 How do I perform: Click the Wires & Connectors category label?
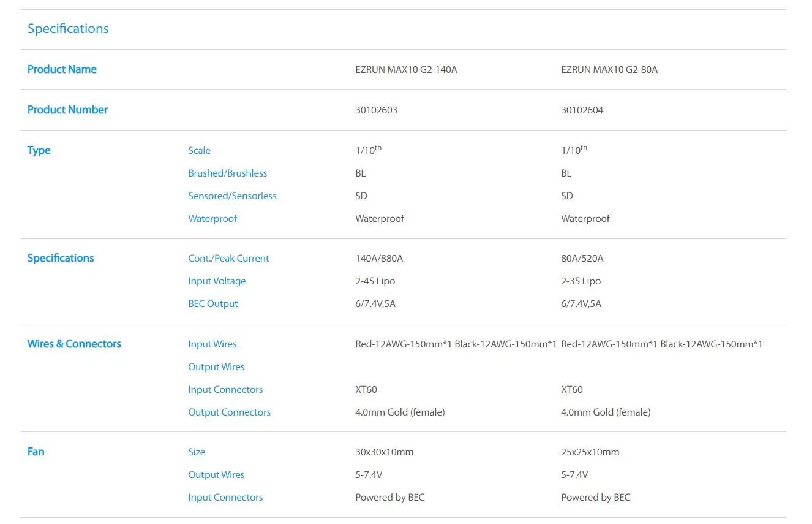coord(74,344)
